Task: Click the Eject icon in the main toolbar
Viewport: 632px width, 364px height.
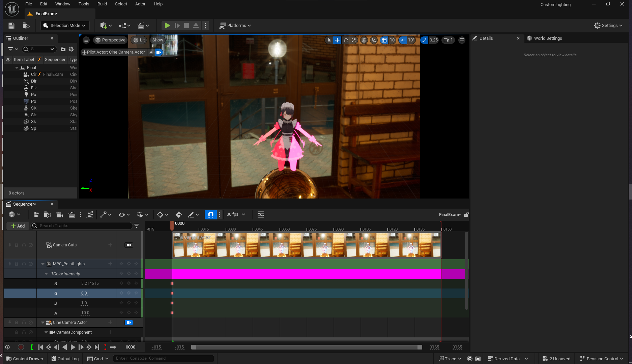Action: 196,26
